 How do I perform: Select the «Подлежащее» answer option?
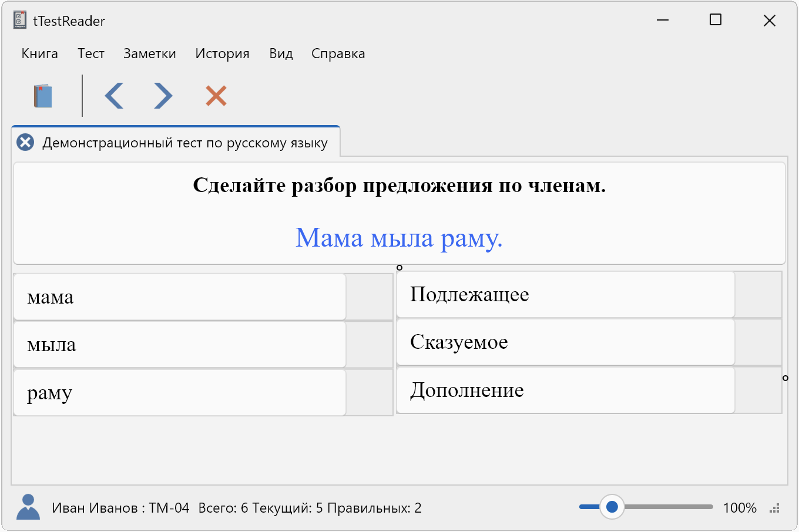click(x=565, y=294)
